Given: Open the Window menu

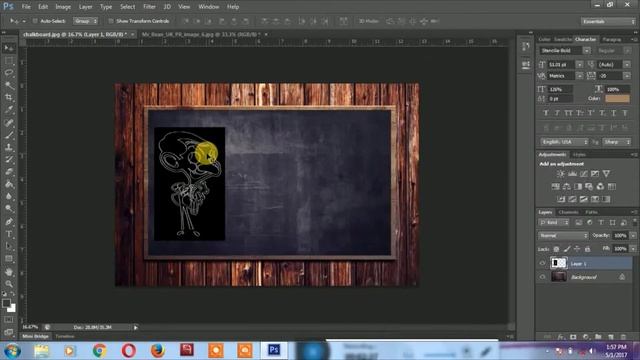Looking at the screenshot, I should point(209,7).
